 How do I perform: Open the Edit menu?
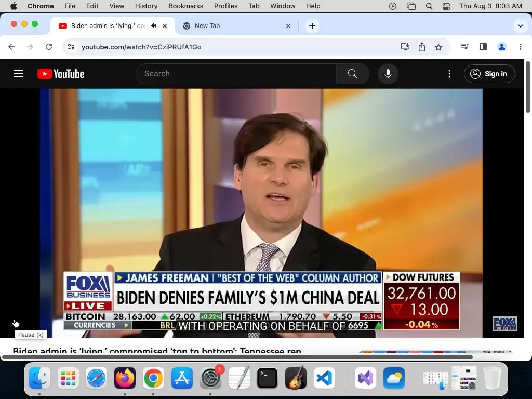(x=92, y=6)
